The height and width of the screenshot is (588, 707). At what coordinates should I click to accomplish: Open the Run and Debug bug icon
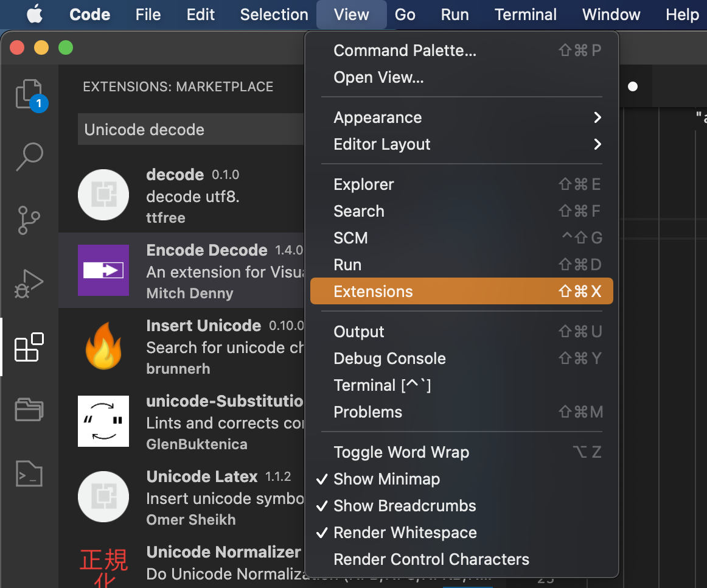tap(29, 283)
